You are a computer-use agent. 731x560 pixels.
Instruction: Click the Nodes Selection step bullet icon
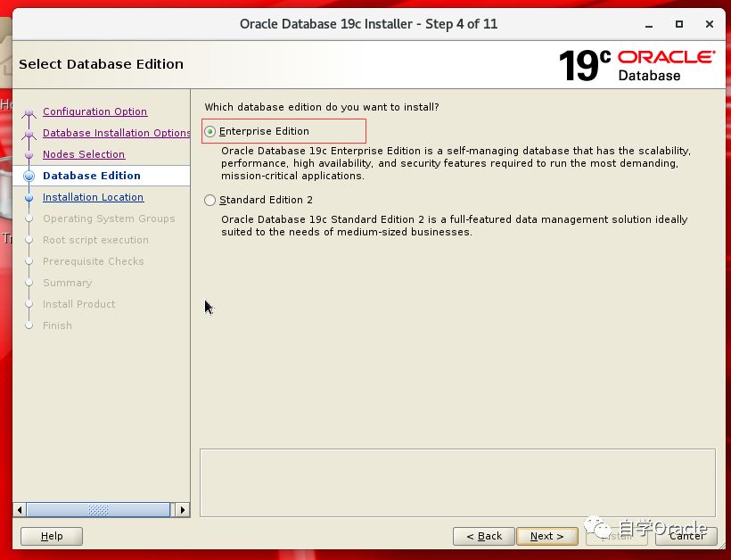[29, 155]
